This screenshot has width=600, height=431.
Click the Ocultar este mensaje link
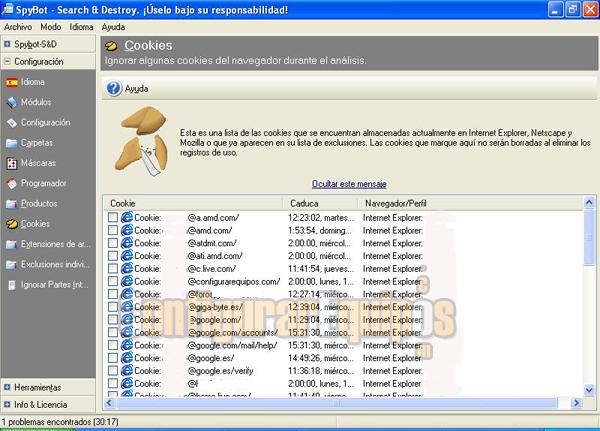[x=349, y=184]
